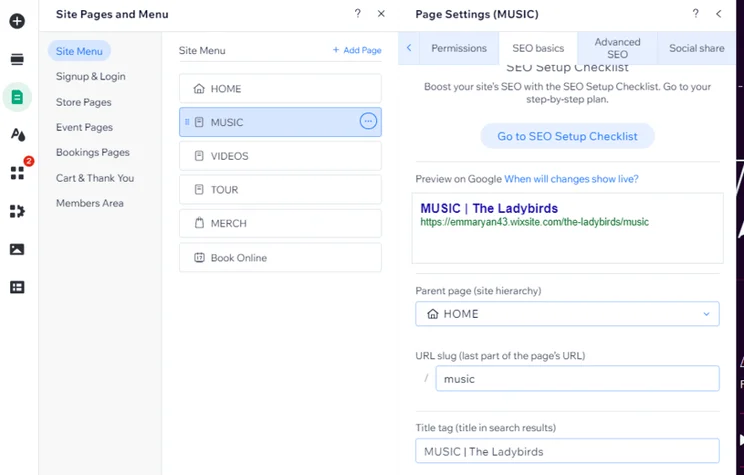Screen dimensions: 744x475
Task: Switch to the Social share tab
Action: [697, 48]
